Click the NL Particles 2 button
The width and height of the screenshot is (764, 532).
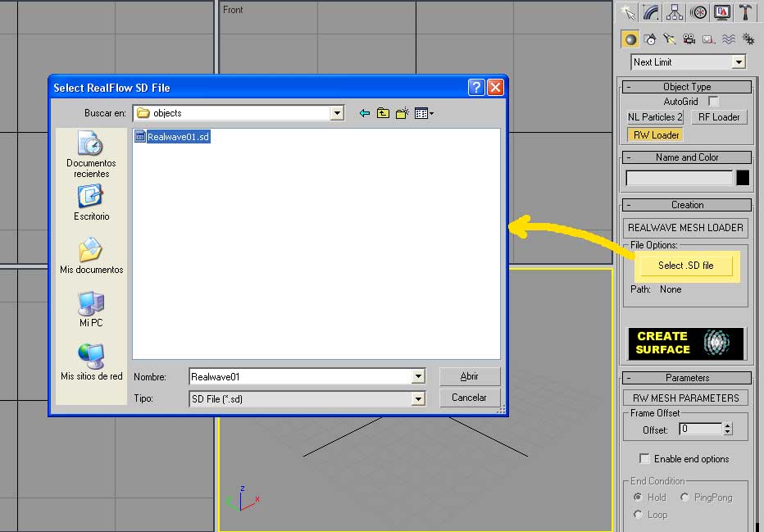[655, 117]
